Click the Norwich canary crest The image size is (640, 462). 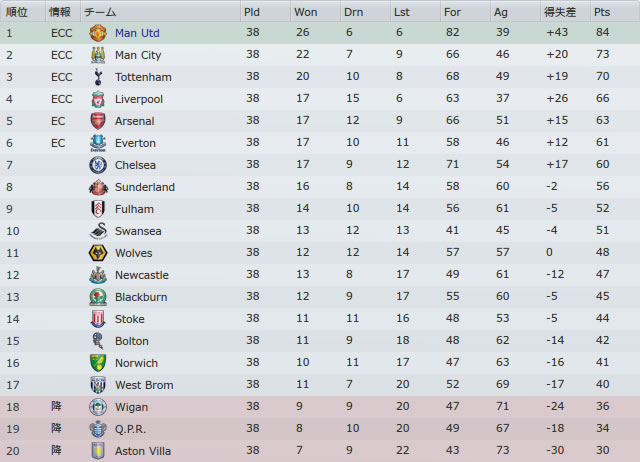coord(98,363)
